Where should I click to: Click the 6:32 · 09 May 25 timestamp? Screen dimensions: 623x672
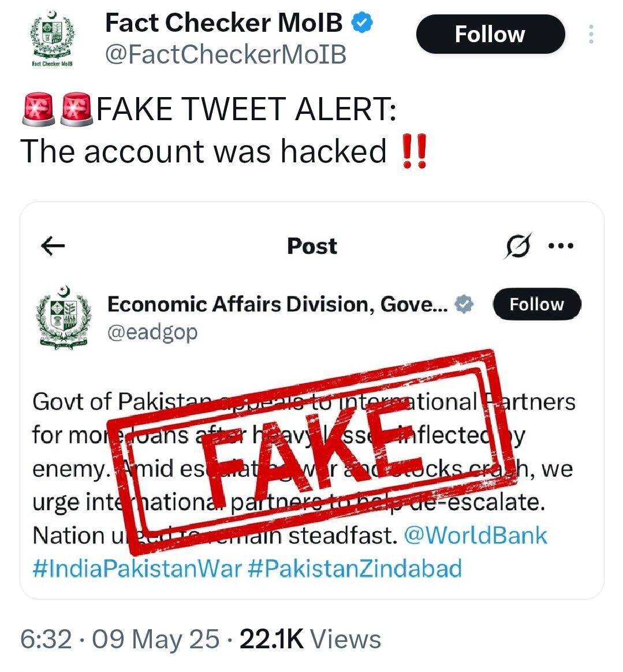tap(120, 639)
